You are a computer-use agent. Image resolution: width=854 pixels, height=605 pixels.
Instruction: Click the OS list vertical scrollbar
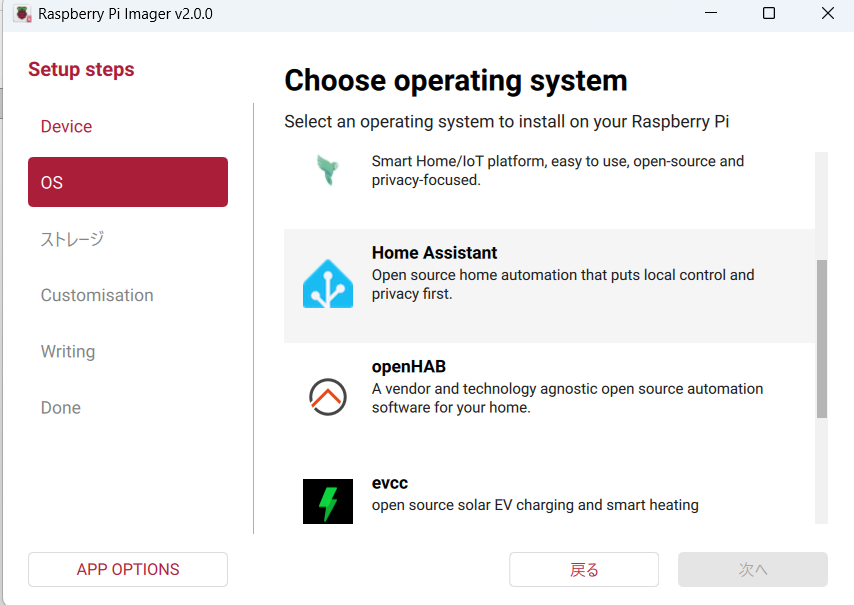click(x=822, y=339)
